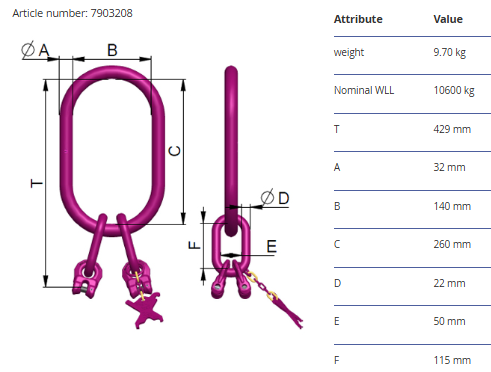491x372 pixels.
Task: Click the B value 140 mm
Action: click(x=452, y=206)
